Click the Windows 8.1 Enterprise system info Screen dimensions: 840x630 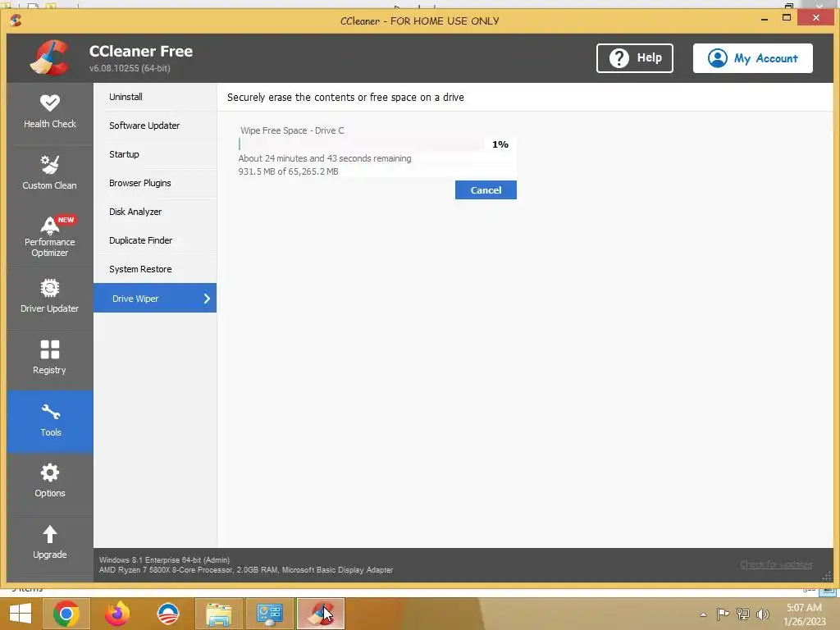pos(164,559)
